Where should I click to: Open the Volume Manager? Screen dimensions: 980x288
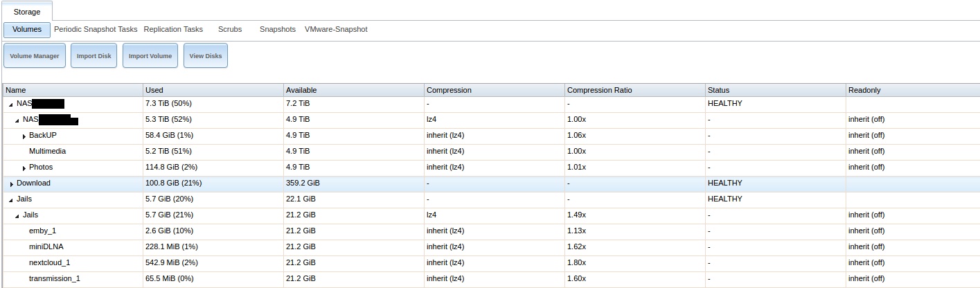34,56
